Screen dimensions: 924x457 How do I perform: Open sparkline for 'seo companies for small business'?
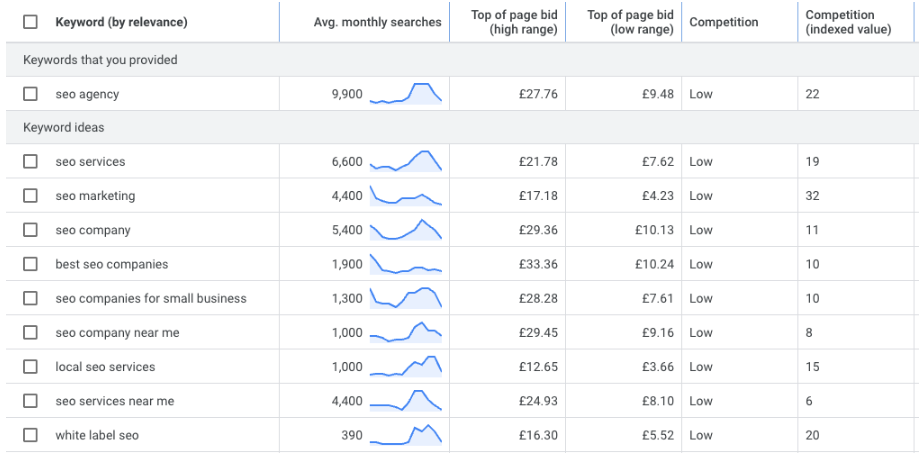point(405,298)
